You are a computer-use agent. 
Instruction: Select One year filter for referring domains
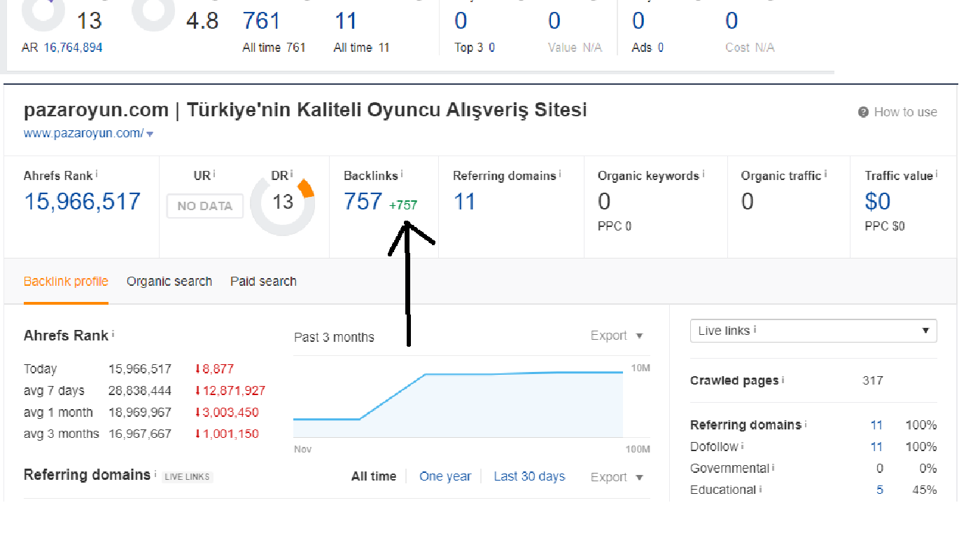[445, 476]
